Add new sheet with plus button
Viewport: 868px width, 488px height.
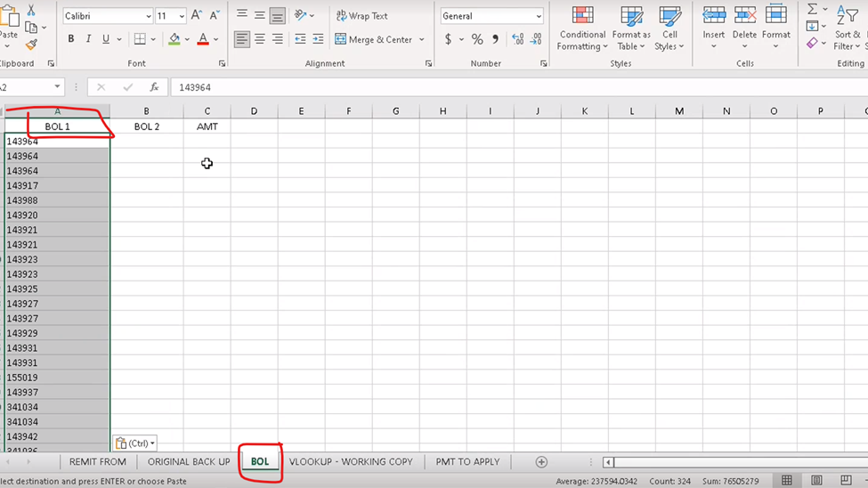tap(541, 462)
